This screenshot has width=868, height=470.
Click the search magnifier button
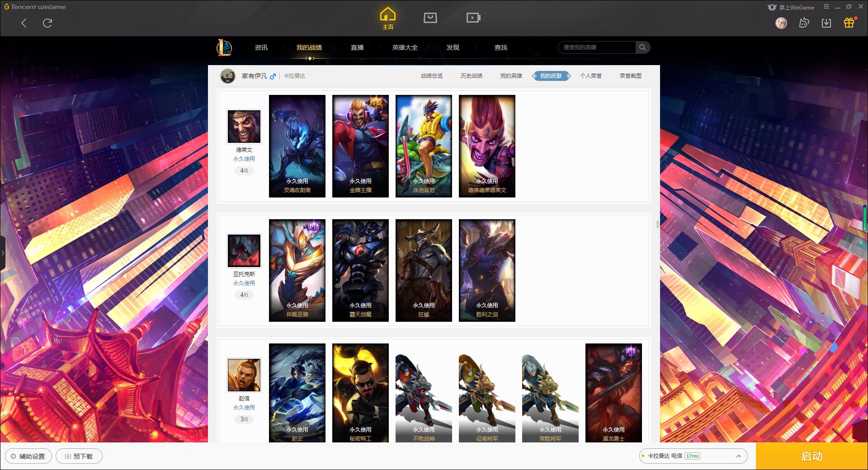(642, 47)
